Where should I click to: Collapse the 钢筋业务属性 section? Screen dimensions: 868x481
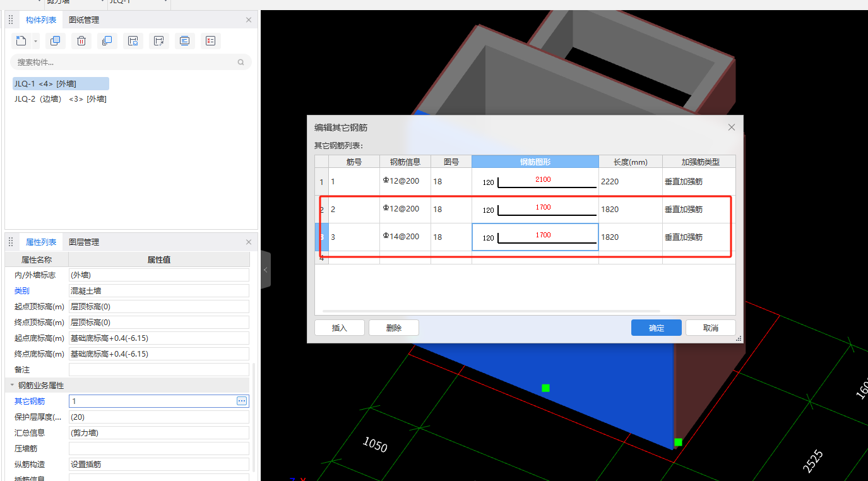tap(11, 385)
